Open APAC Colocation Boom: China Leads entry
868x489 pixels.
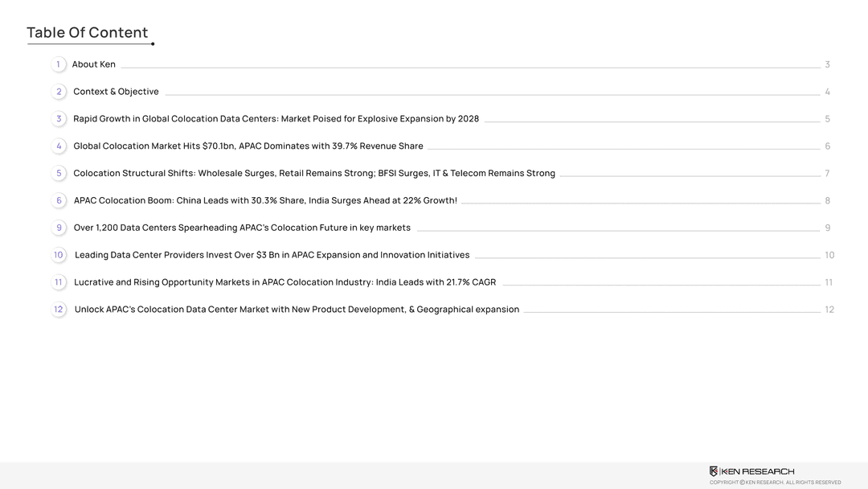tap(265, 200)
